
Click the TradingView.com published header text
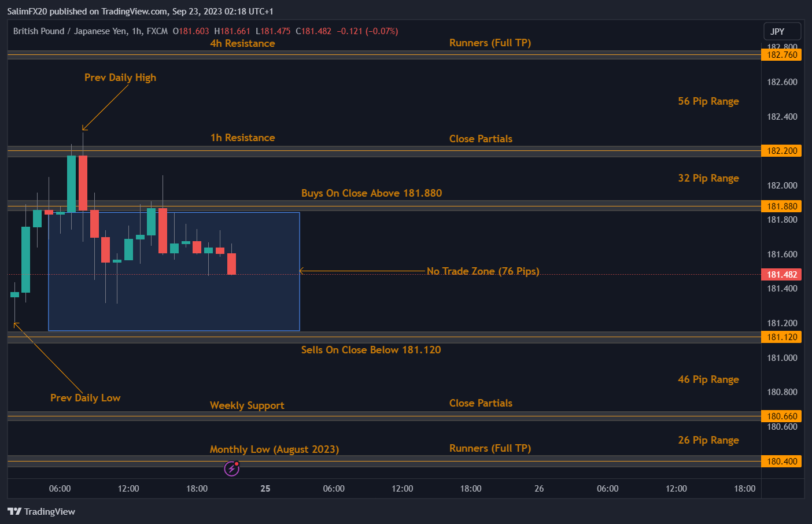(140, 12)
